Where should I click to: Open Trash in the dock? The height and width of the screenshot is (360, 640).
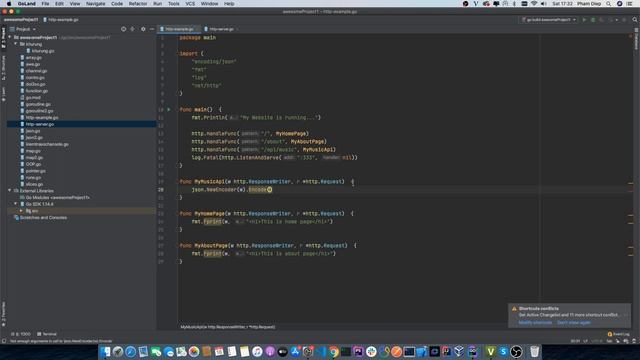(x=534, y=351)
